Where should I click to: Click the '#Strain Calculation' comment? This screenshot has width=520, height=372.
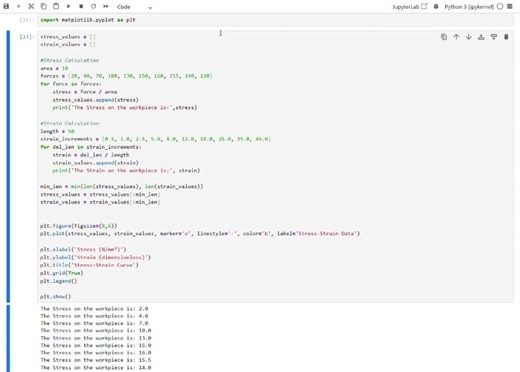pos(69,123)
